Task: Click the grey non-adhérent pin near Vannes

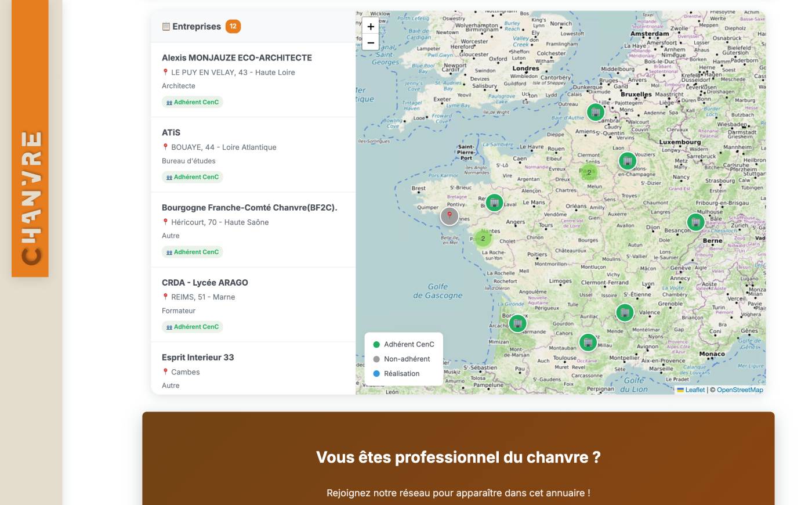Action: (449, 215)
